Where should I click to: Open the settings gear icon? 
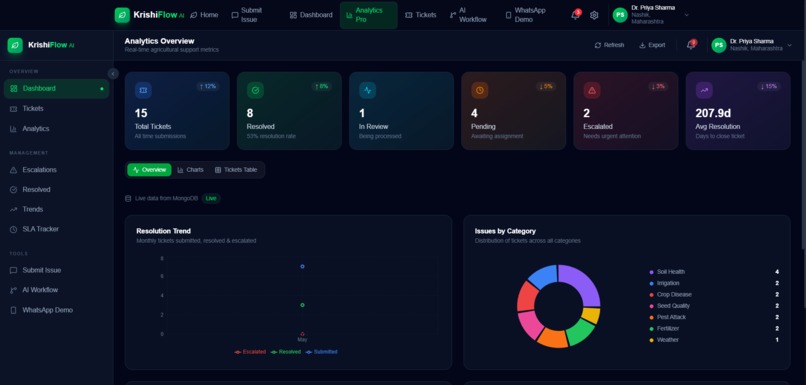pos(594,15)
